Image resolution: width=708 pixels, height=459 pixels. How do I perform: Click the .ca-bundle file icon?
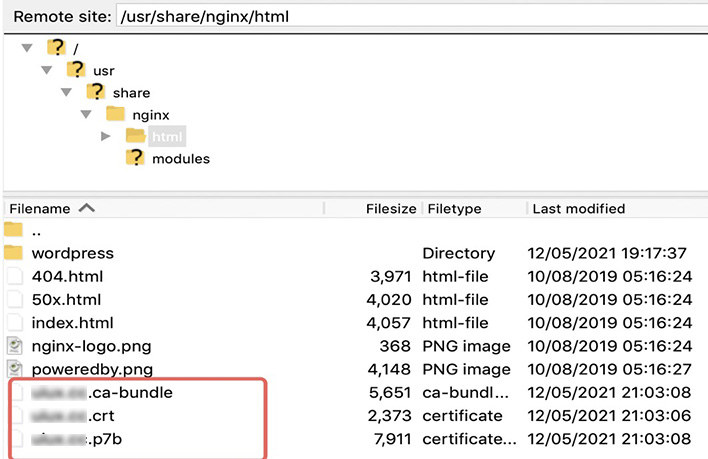coord(17,392)
